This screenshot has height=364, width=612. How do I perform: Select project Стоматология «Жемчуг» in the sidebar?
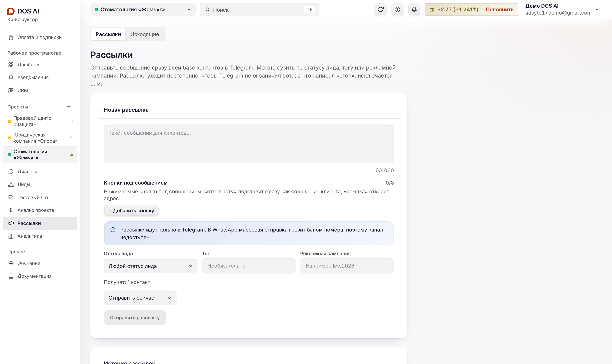pos(40,155)
